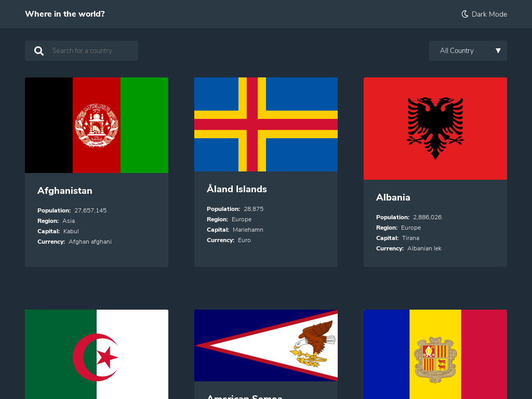Select the Åland Islands card title

tap(236, 189)
